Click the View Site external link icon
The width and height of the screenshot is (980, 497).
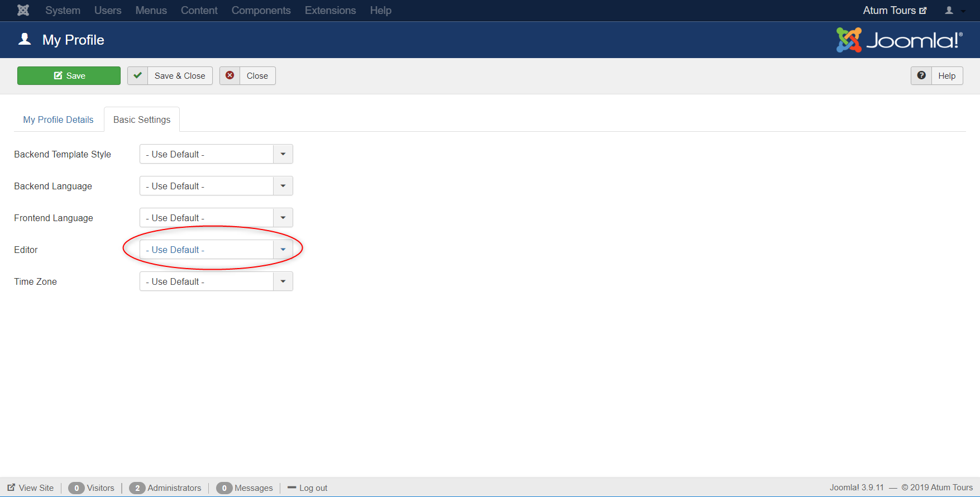(11, 488)
